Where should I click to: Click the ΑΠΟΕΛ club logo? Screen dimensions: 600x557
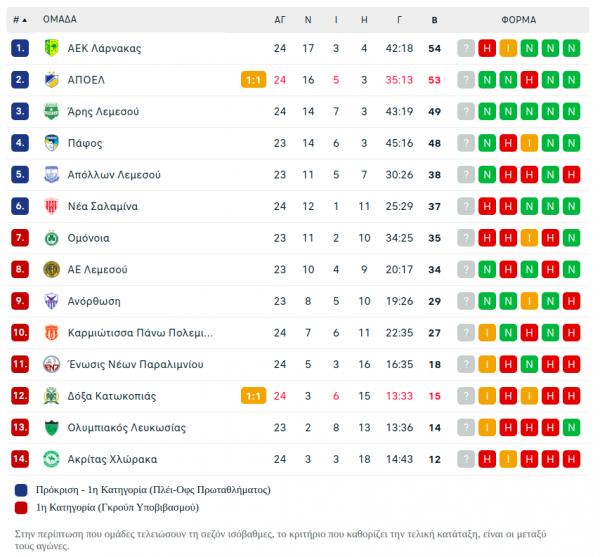coord(51,80)
